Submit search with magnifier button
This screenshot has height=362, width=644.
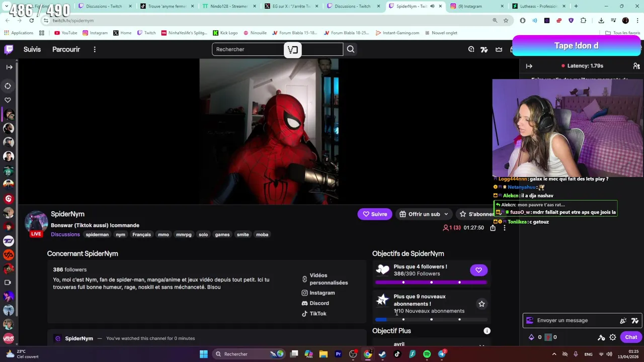pyautogui.click(x=351, y=49)
